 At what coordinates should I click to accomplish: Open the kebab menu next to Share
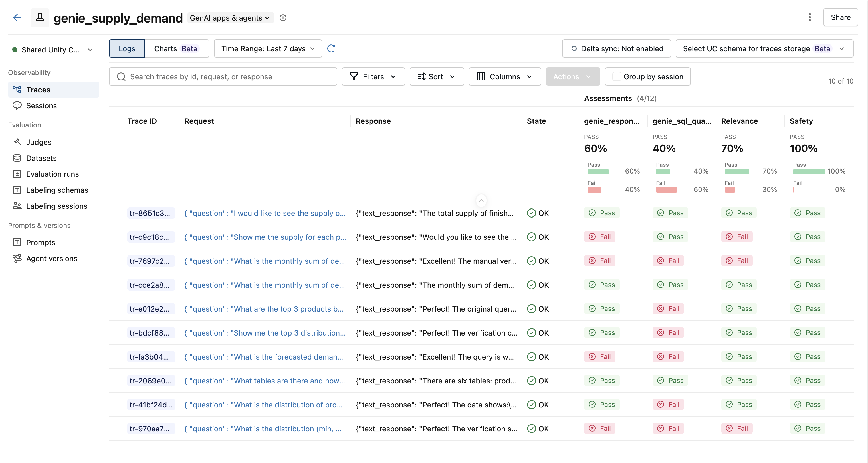[x=810, y=17]
